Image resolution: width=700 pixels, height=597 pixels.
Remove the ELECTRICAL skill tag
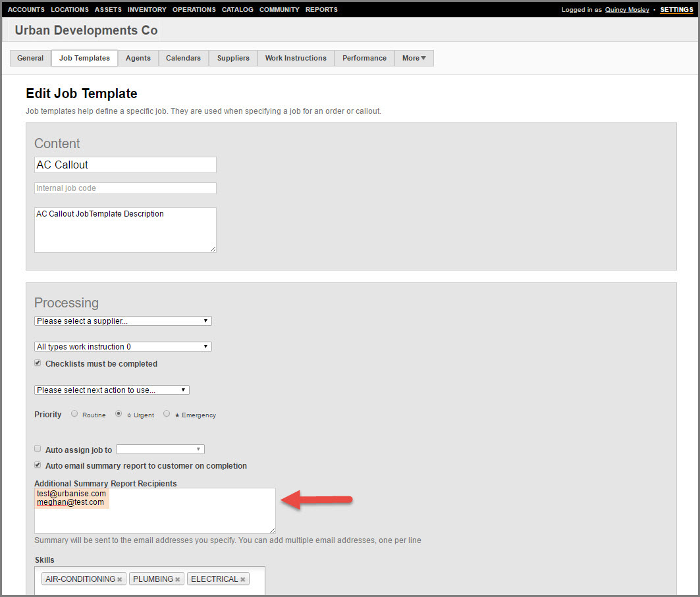[242, 580]
